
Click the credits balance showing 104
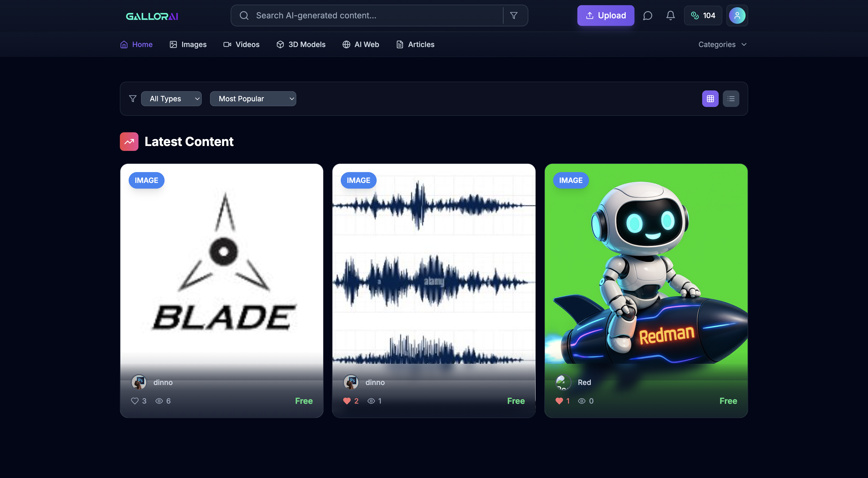[x=703, y=16]
